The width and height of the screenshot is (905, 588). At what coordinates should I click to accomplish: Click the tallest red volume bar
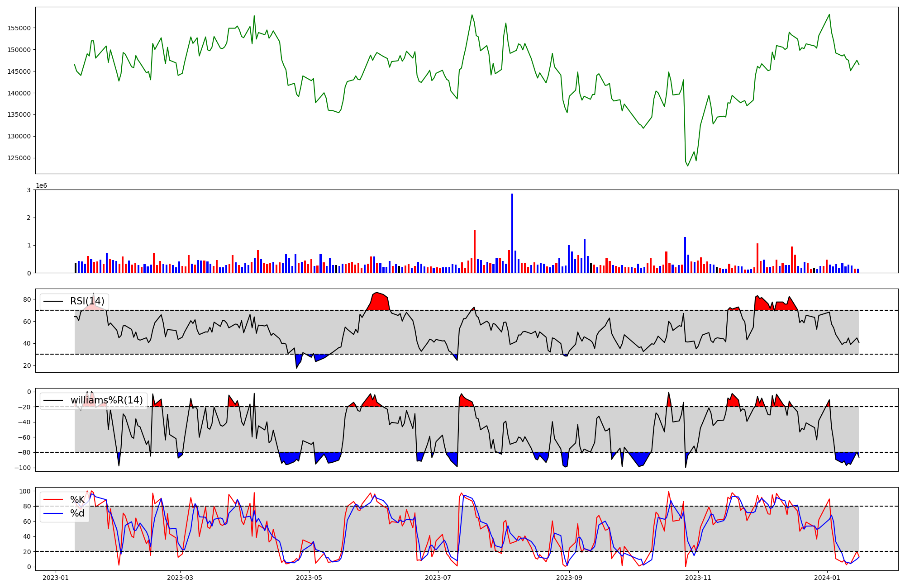tap(475, 251)
